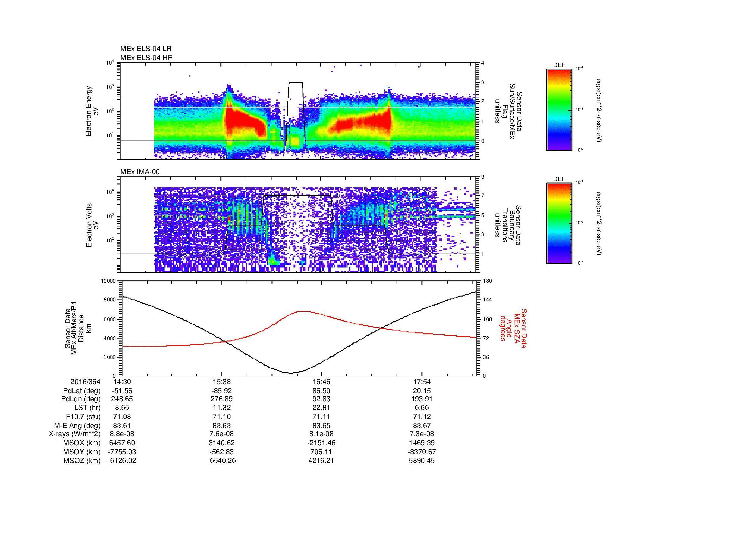Click the M-E Ang value '83.67'

(422, 425)
